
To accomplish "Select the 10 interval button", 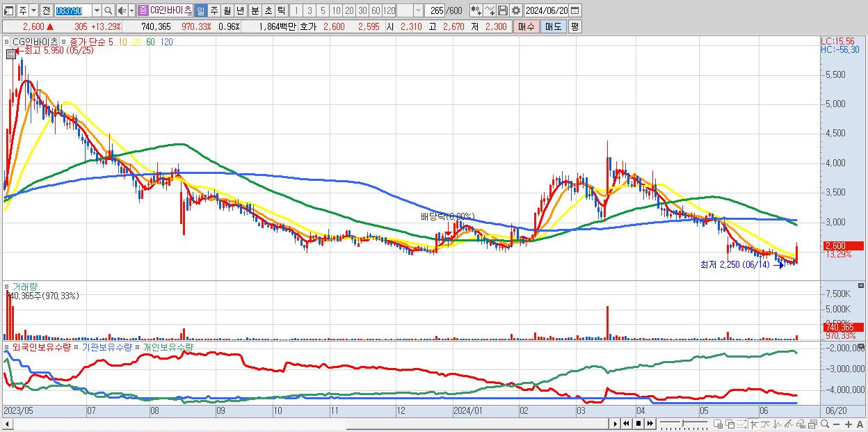I will click(x=336, y=10).
